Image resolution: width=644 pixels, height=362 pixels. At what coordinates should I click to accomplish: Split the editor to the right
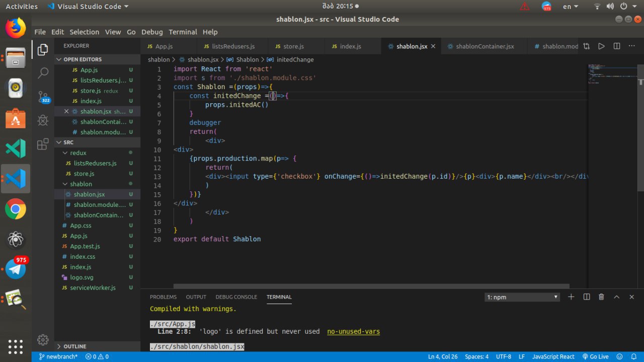click(x=617, y=46)
